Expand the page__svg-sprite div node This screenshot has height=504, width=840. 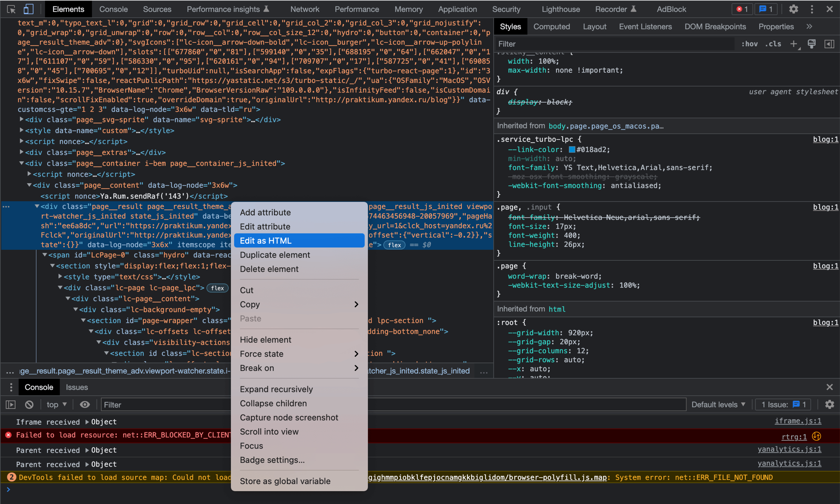[21, 119]
